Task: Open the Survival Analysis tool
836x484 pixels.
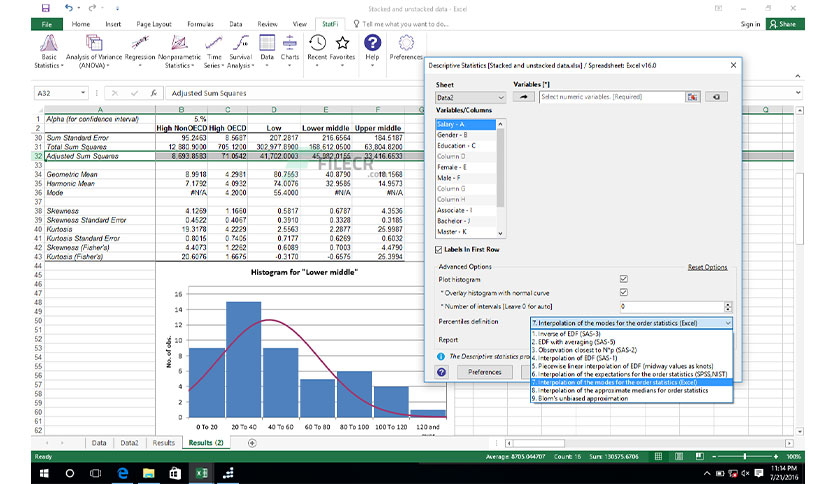Action: coord(240,52)
